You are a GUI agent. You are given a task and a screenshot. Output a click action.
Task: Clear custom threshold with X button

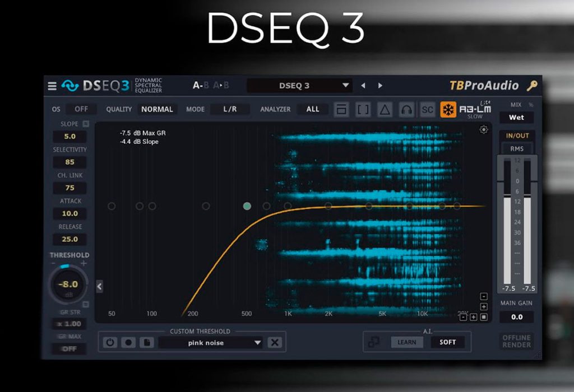pyautogui.click(x=275, y=342)
